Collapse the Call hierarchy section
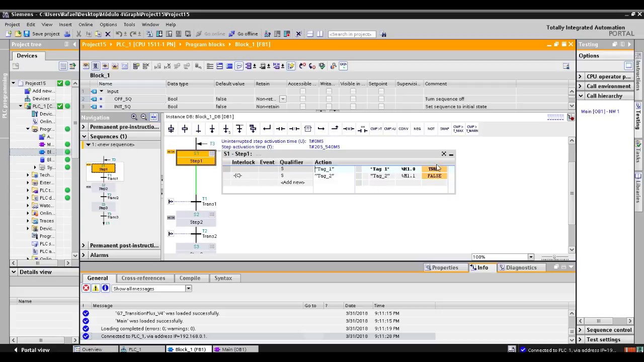 pos(580,96)
